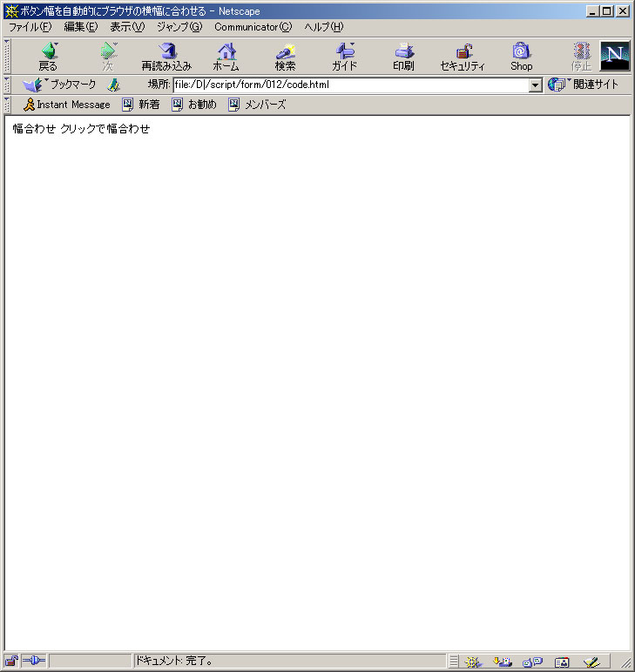Click the online/offline plug icon
The width and height of the screenshot is (635, 672).
click(x=33, y=661)
